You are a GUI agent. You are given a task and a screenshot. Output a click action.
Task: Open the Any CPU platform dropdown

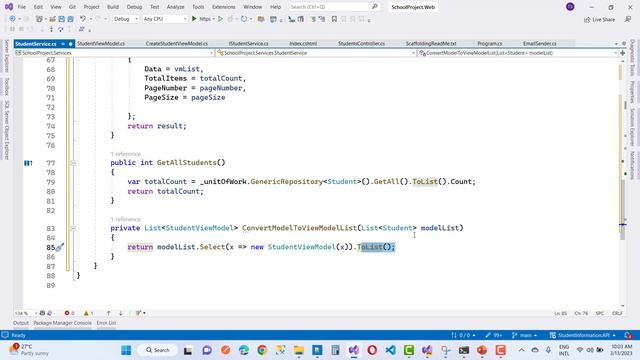(x=164, y=19)
